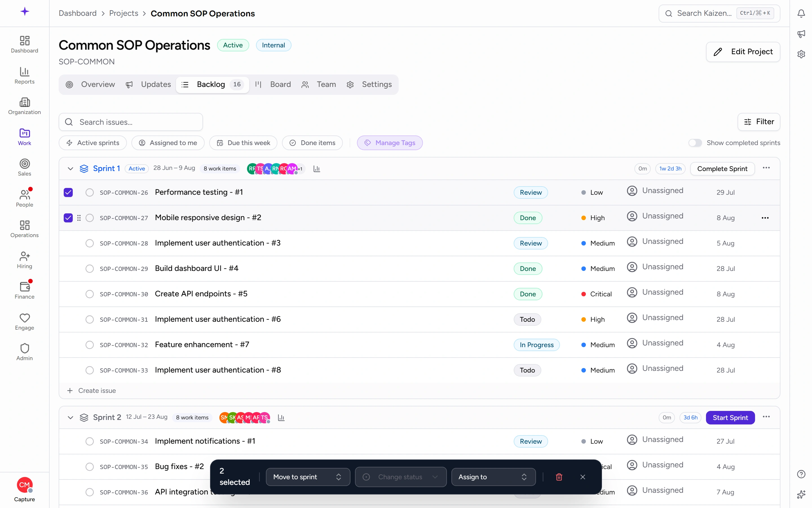
Task: Open the Hiring sidebar section
Action: 25,260
